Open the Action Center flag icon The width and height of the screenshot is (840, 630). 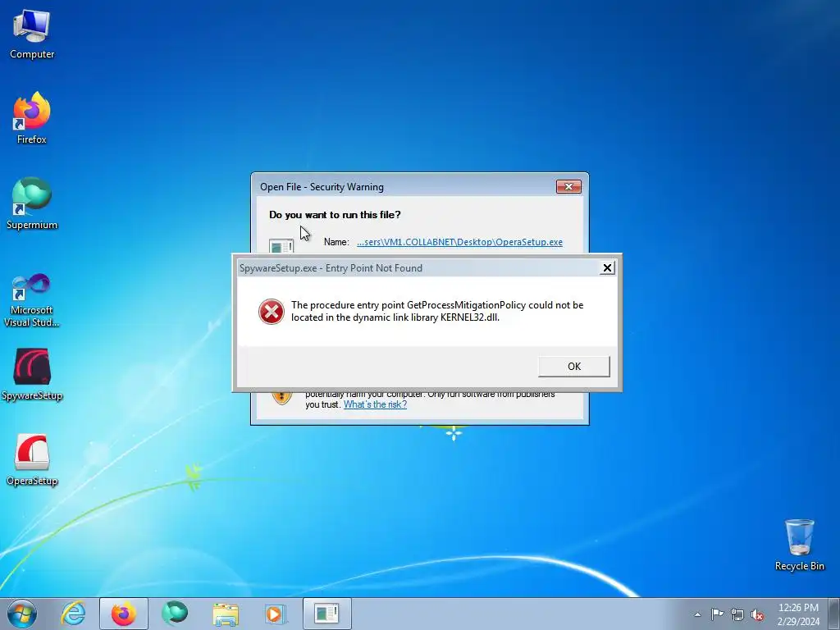click(717, 614)
